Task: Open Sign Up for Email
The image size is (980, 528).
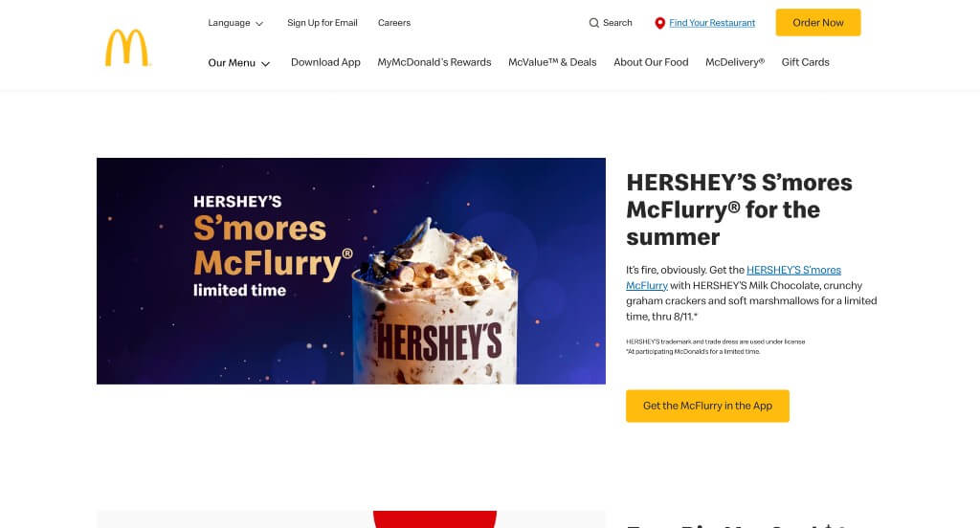Action: (x=323, y=23)
